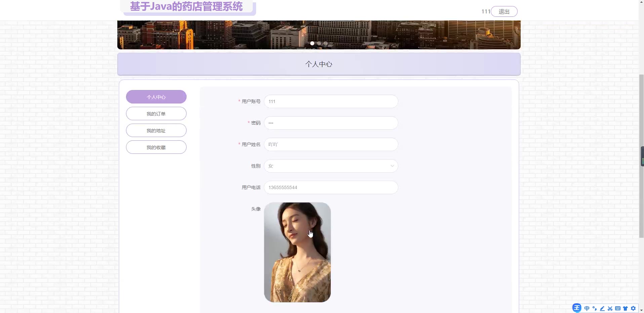Click the scrollbar down arrow

pos(641,310)
